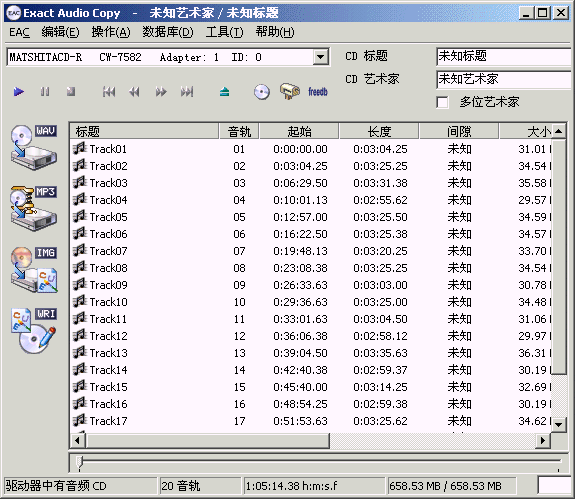This screenshot has width=575, height=499.
Task: Sort by the 音轨 column header
Action: (239, 131)
